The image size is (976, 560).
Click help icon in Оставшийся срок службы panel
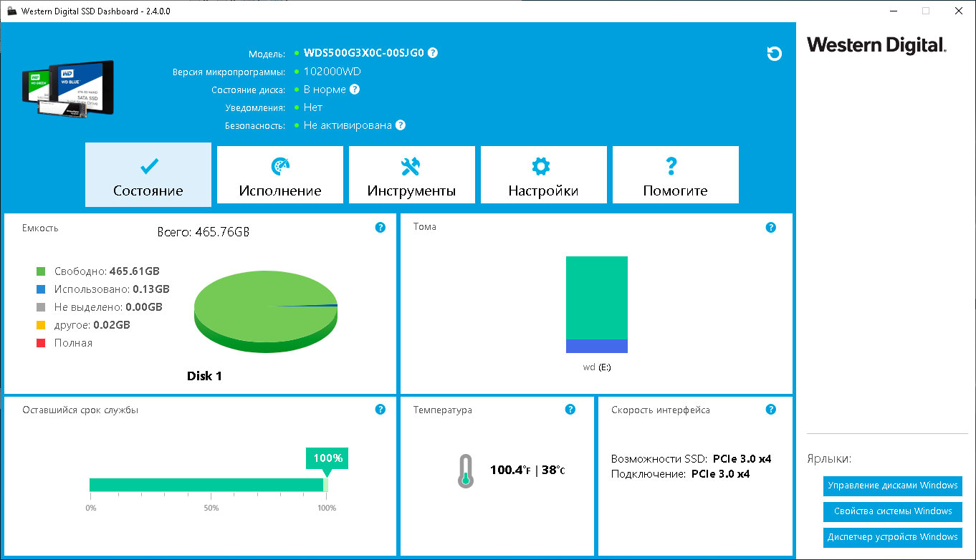point(381,410)
